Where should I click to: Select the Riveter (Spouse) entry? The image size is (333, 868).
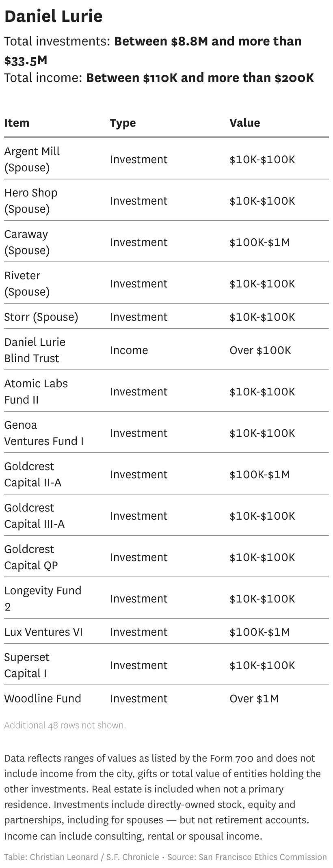pos(27,283)
